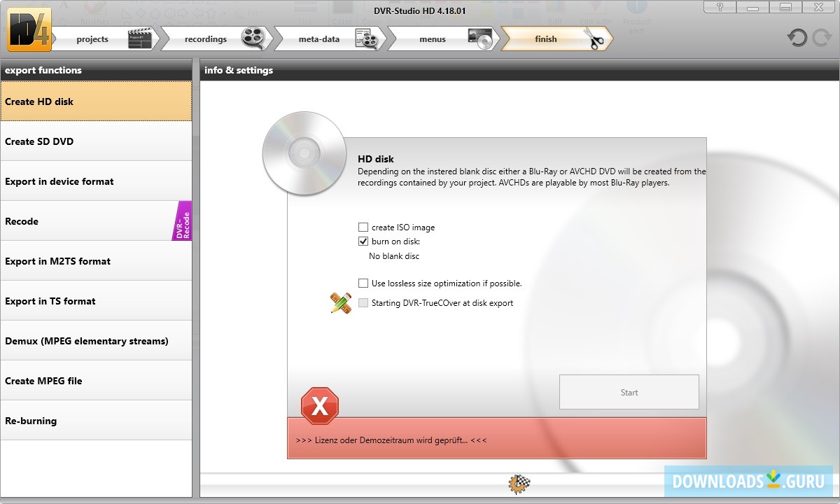
Task: Click the red X error icon
Action: coord(320,406)
